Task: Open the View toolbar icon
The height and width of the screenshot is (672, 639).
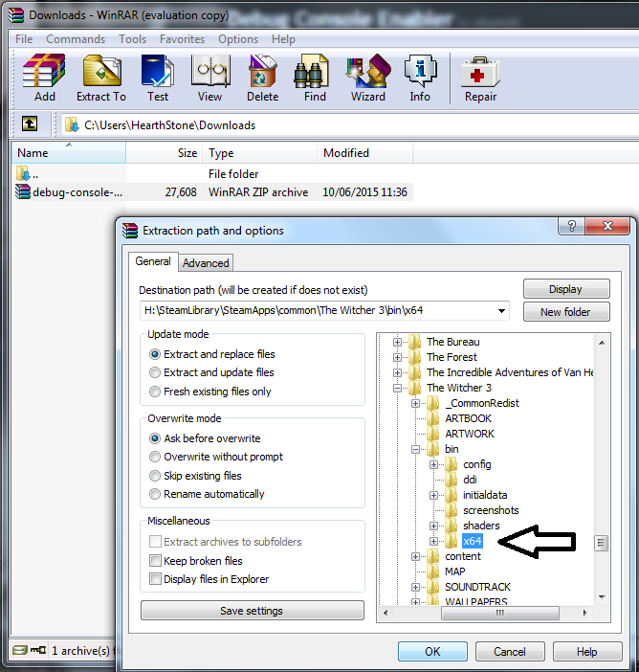Action: (209, 71)
